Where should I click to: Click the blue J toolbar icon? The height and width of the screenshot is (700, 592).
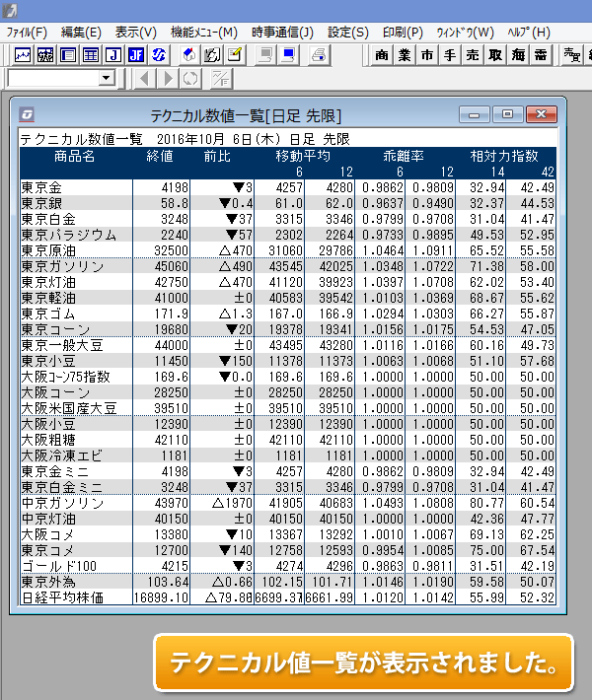coord(113,55)
